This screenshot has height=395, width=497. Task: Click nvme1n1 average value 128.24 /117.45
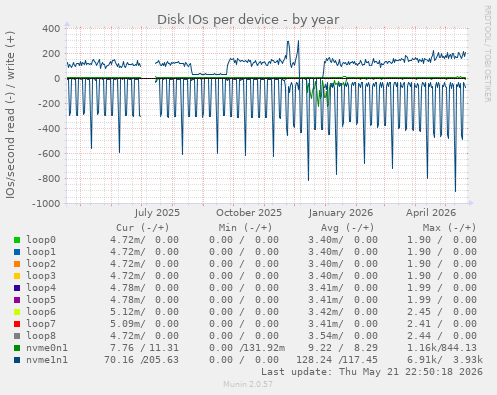click(x=337, y=360)
